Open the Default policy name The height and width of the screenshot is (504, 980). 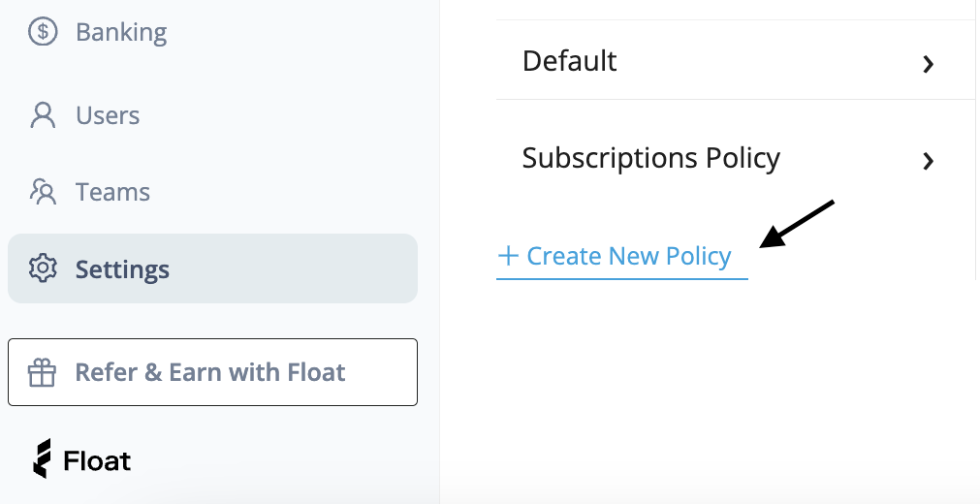(569, 61)
